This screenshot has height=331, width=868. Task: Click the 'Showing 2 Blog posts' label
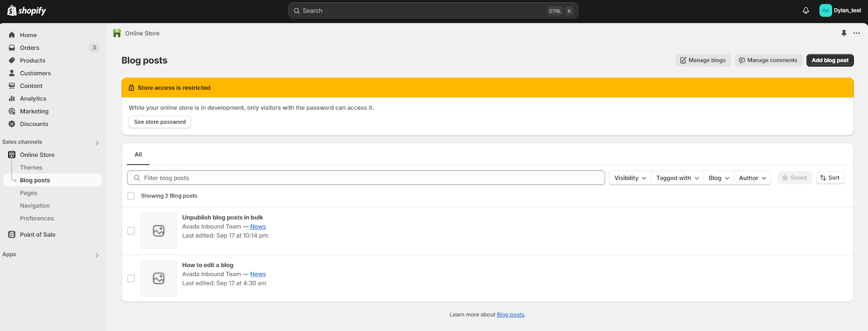(x=169, y=196)
